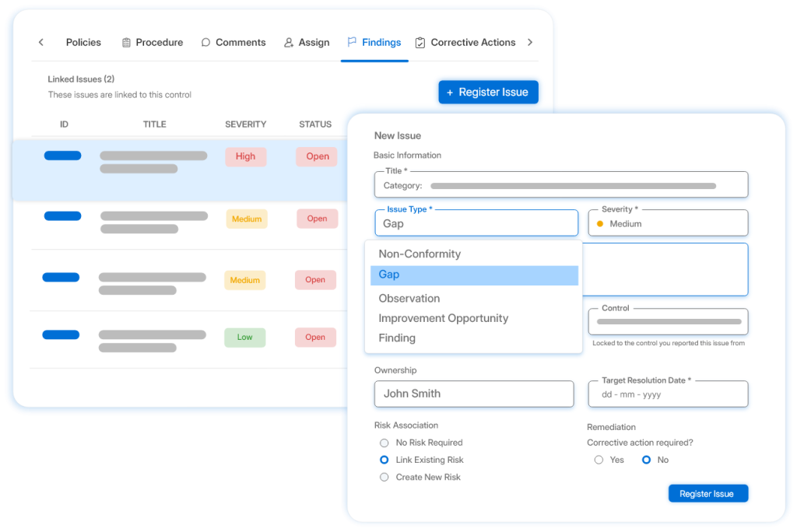The height and width of the screenshot is (532, 797).
Task: Select Observation from the issue type list
Action: click(474, 298)
